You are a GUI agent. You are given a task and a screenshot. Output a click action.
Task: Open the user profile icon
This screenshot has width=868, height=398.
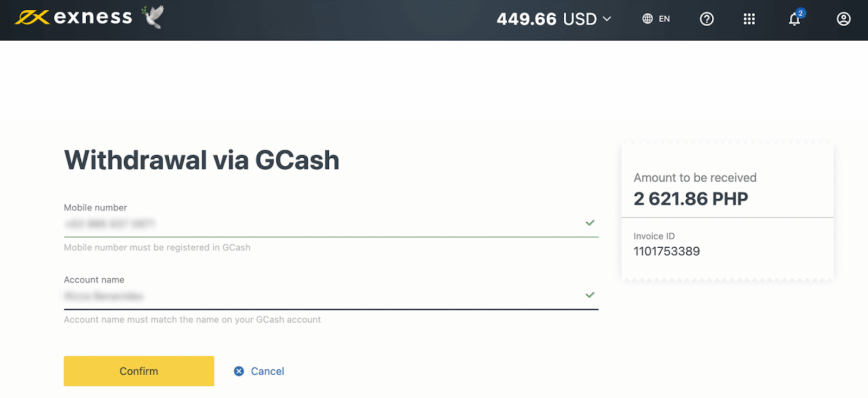pos(843,19)
